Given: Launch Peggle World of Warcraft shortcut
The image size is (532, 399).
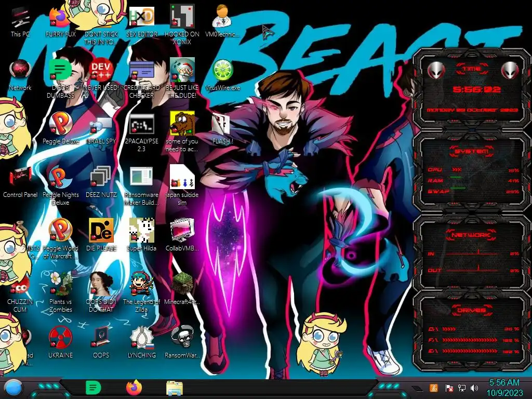Looking at the screenshot, I should tap(60, 239).
